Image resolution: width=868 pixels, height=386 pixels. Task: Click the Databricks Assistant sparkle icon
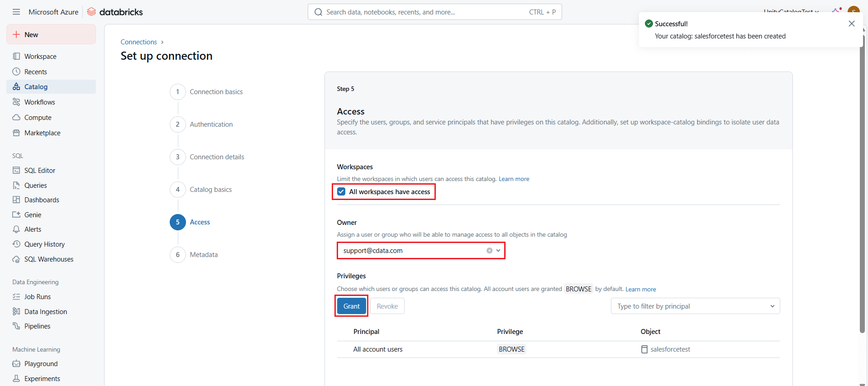pos(836,11)
